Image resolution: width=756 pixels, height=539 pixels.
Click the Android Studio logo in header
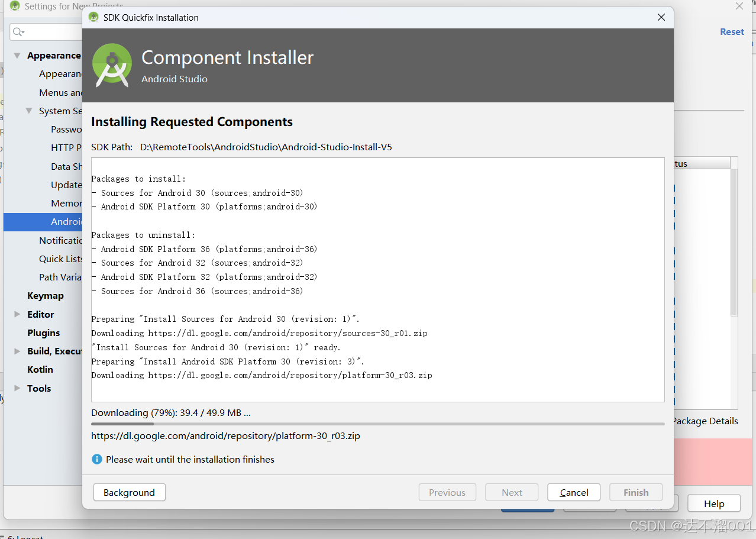[112, 64]
